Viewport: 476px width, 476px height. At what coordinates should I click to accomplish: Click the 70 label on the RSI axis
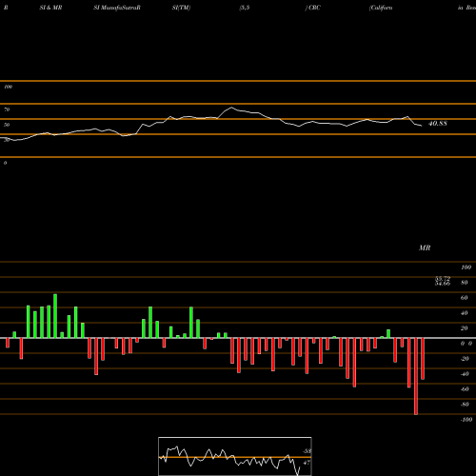point(7,109)
